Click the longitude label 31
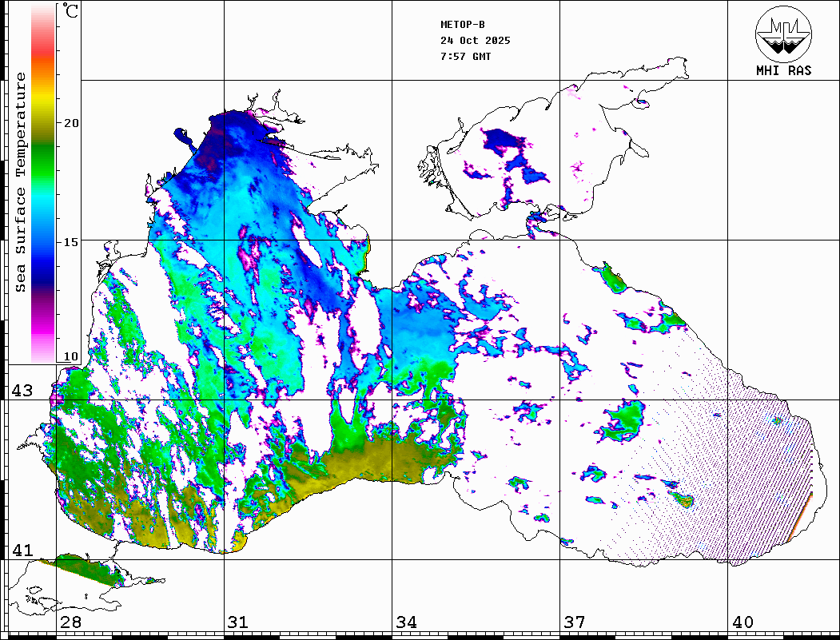This screenshot has width=840, height=640. click(x=237, y=622)
